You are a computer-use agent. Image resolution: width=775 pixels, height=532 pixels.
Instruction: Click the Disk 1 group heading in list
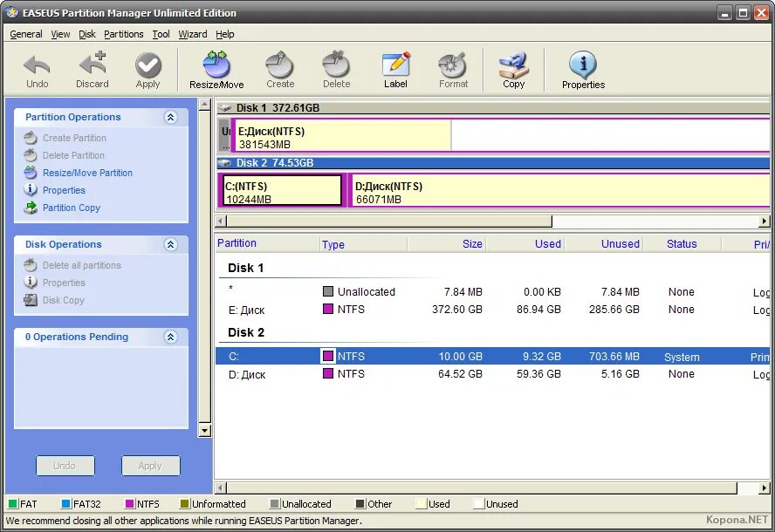point(245,269)
